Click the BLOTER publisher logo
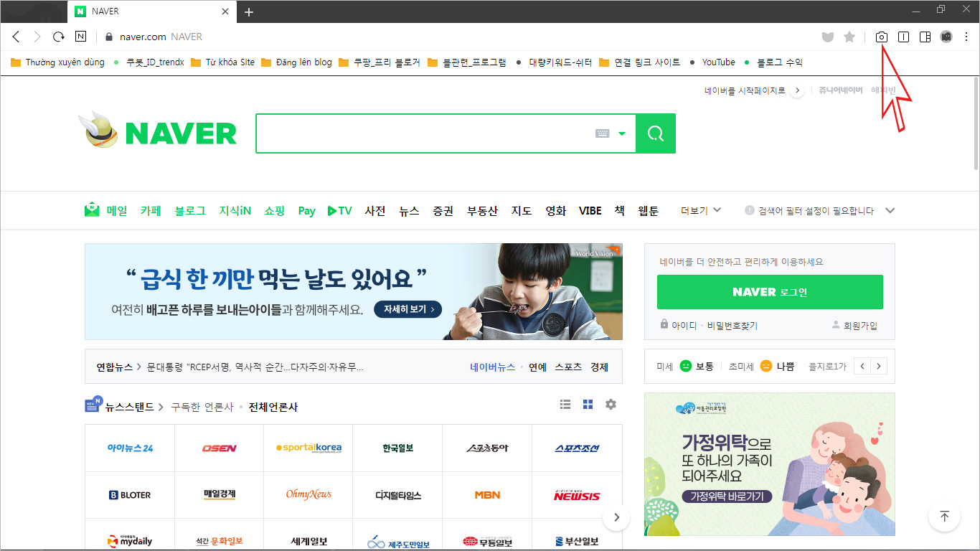Image resolution: width=980 pixels, height=551 pixels. pos(130,495)
